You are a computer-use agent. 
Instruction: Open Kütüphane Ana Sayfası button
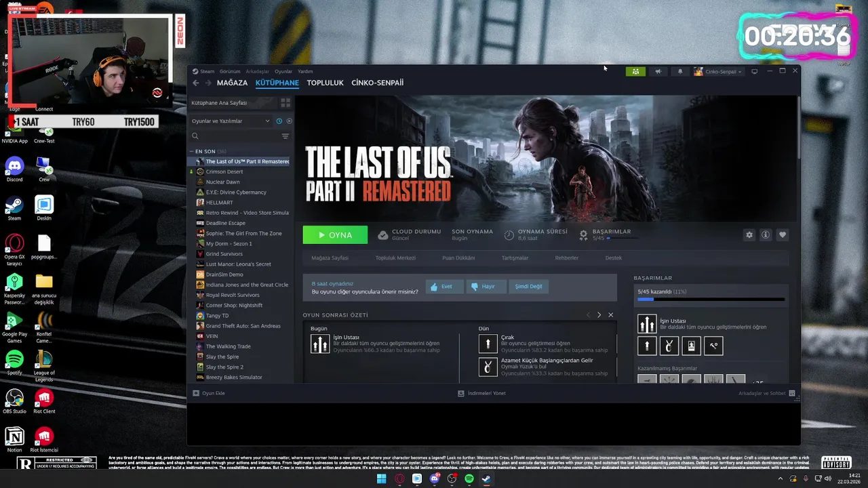(233, 103)
